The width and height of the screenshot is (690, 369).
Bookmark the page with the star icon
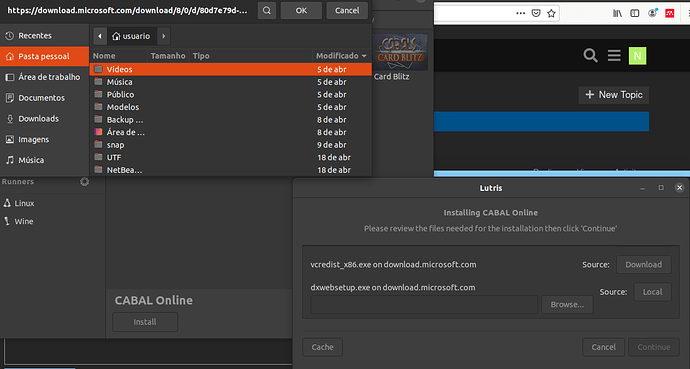point(551,13)
